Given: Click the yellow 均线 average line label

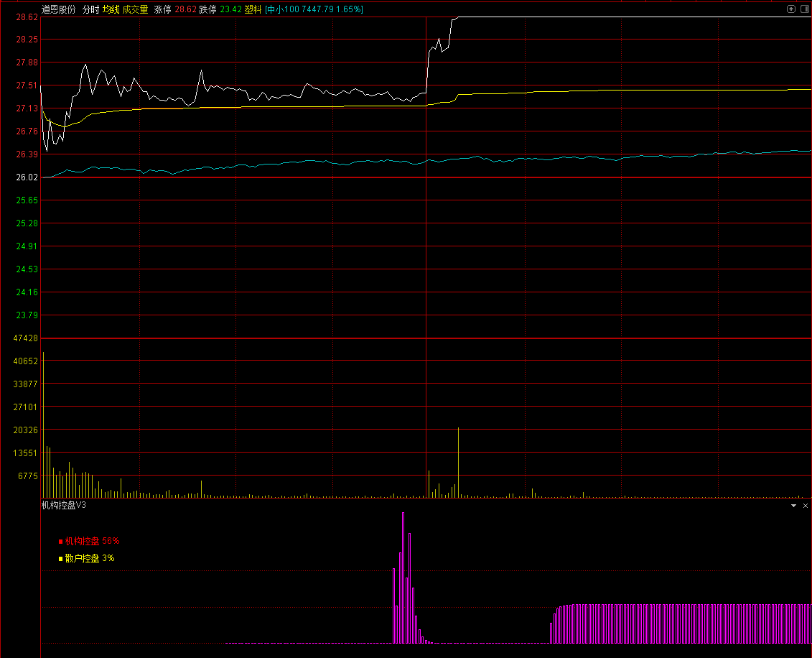Looking at the screenshot, I should pyautogui.click(x=111, y=9).
